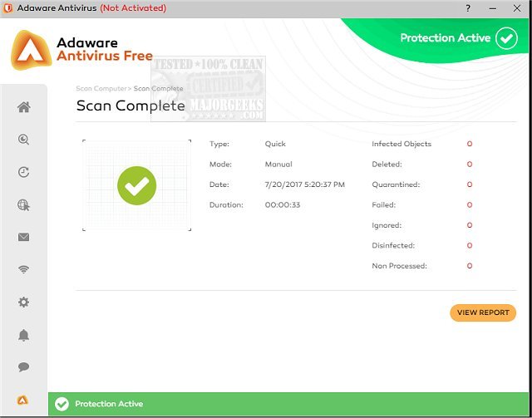The image size is (532, 418).
Task: Open help question mark in title bar
Action: (468, 8)
